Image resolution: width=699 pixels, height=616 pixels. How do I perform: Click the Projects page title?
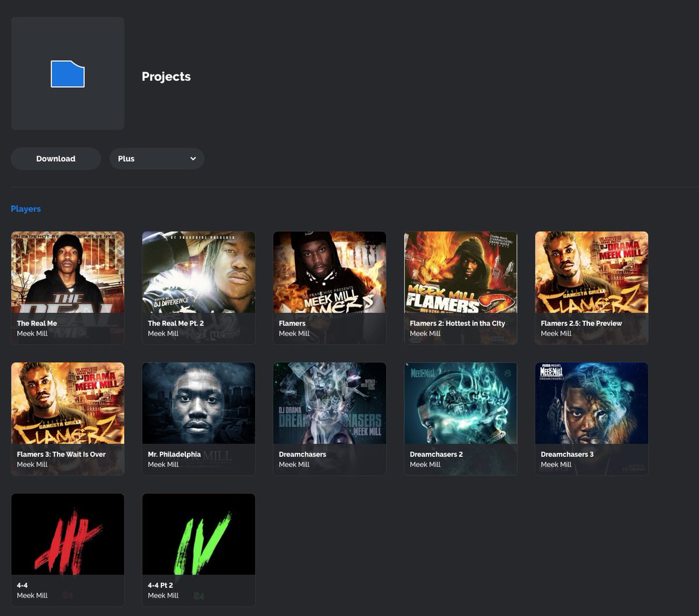click(166, 76)
